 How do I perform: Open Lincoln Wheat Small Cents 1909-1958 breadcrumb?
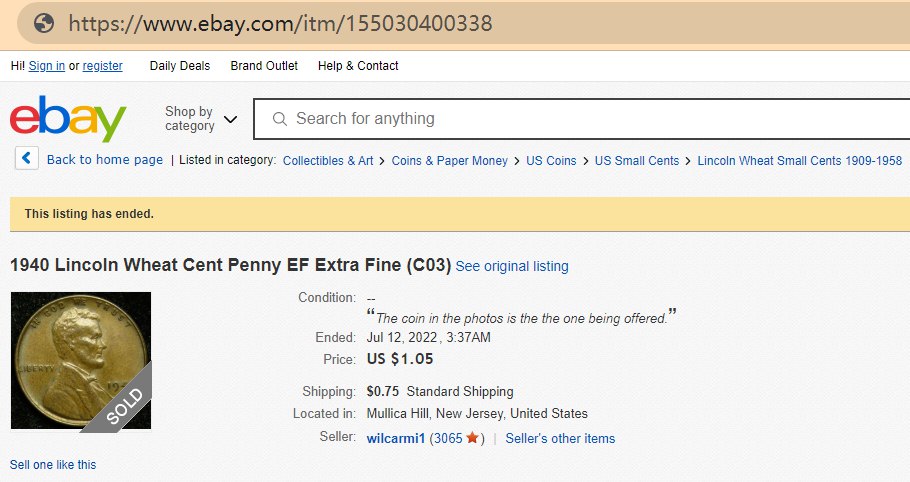799,160
